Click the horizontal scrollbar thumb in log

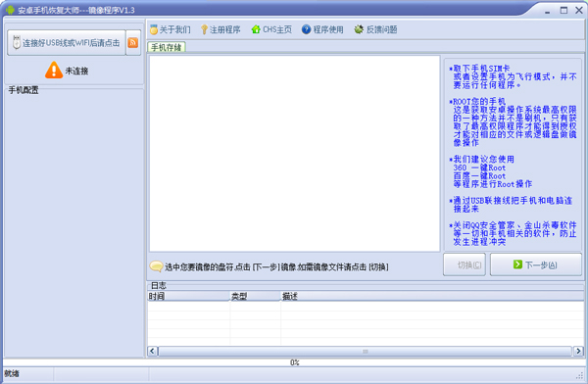365,351
